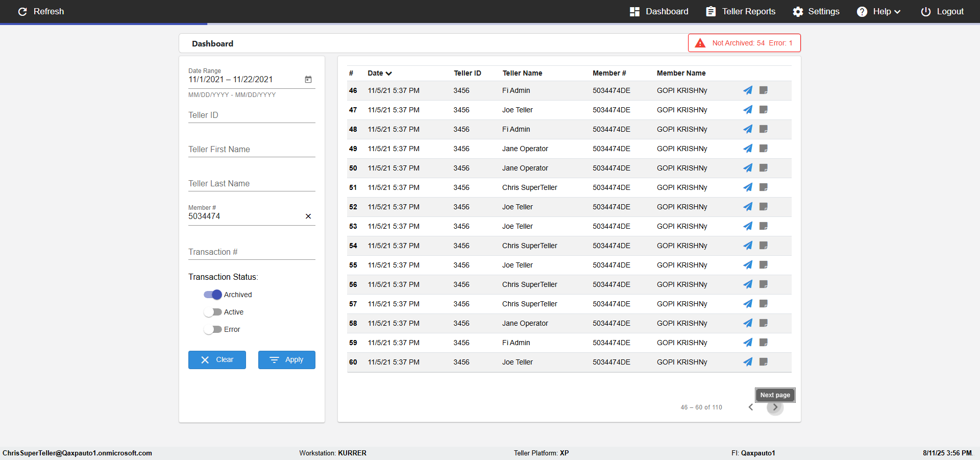Select the Chris SuperTeller name in row 51
Viewport: 980px width, 460px height.
(529, 187)
